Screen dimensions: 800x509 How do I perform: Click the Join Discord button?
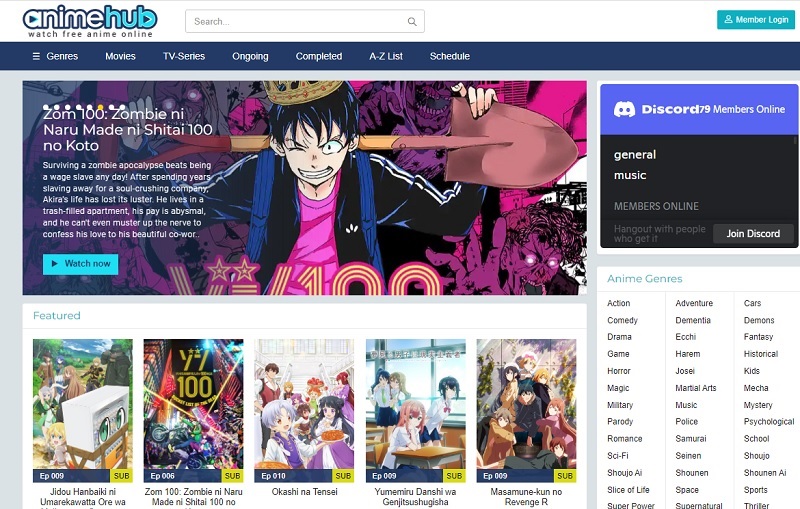pyautogui.click(x=753, y=234)
